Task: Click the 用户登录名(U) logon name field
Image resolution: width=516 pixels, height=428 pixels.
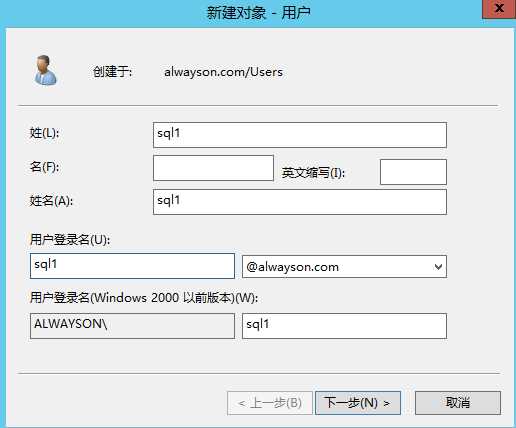Action: click(132, 266)
